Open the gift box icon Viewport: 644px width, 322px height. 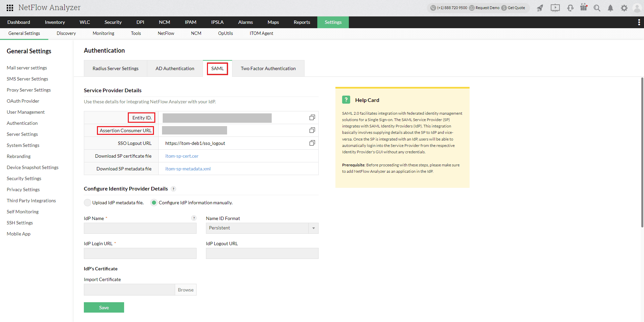pyautogui.click(x=584, y=7)
